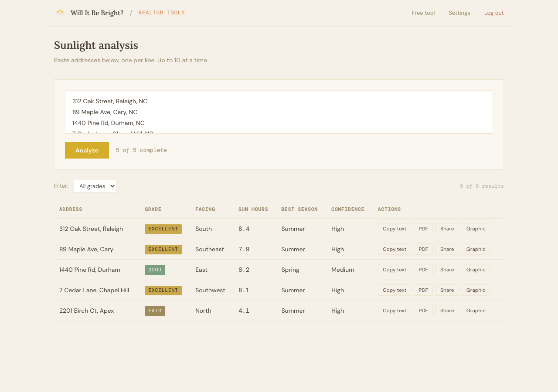The image size is (558, 392).
Task: Download PDF for 2201 Birch Ct, Apex
Action: pyautogui.click(x=423, y=310)
